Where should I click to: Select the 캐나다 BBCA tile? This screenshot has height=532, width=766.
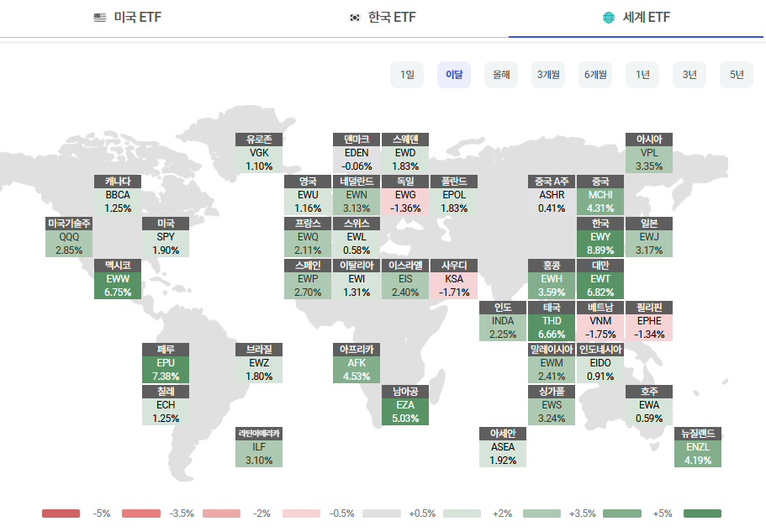[118, 195]
